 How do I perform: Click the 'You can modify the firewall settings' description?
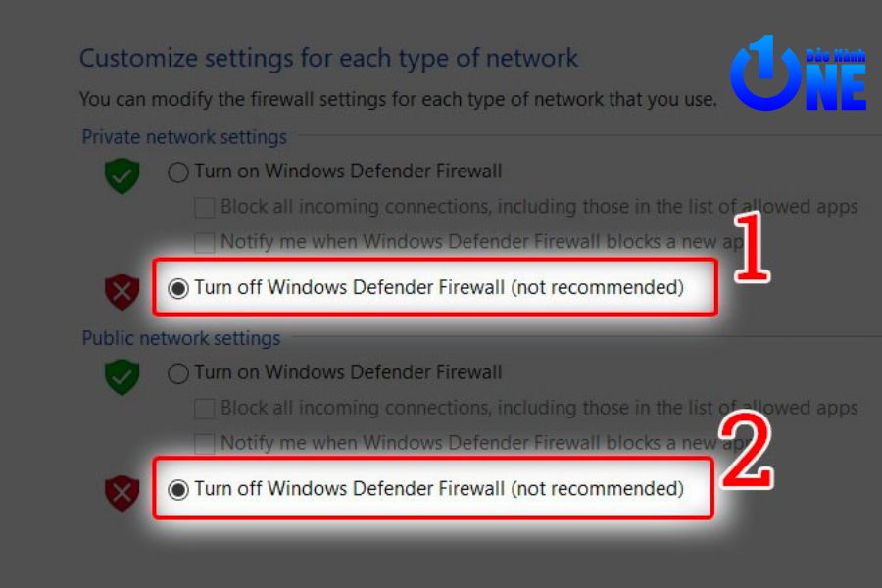pyautogui.click(x=397, y=99)
